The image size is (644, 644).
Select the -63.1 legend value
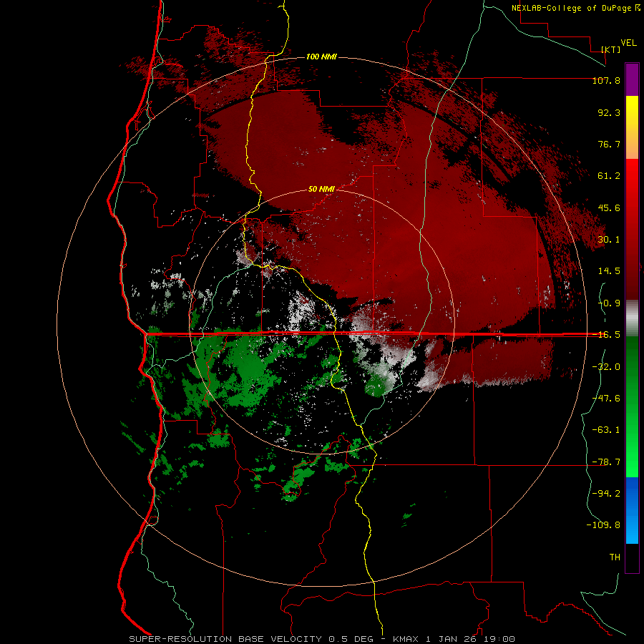[606, 430]
